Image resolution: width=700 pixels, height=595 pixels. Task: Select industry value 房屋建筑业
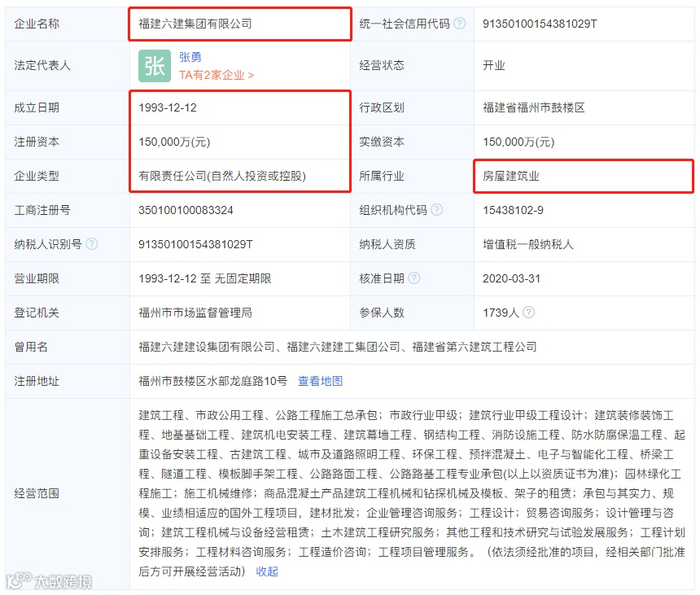coord(510,176)
